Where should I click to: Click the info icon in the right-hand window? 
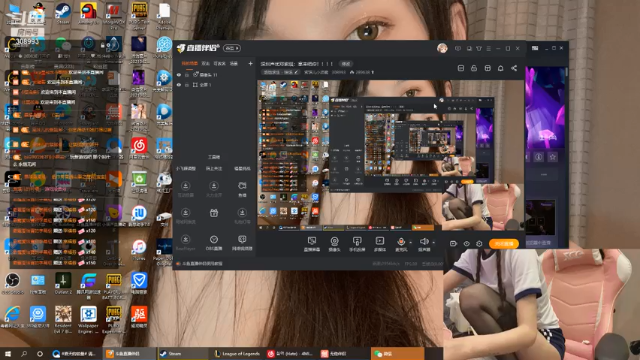click(x=539, y=157)
